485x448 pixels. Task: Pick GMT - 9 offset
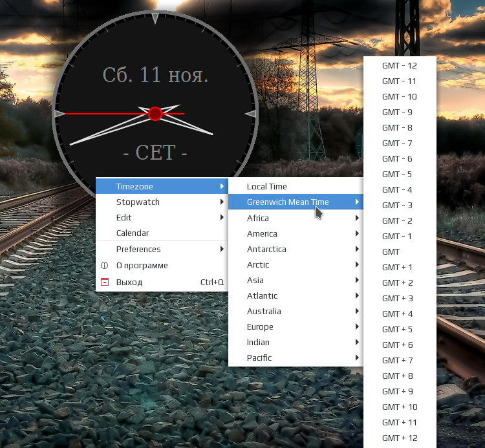tap(400, 112)
